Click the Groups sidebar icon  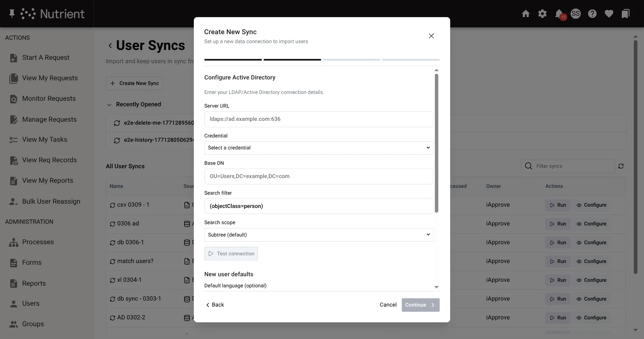click(x=14, y=324)
